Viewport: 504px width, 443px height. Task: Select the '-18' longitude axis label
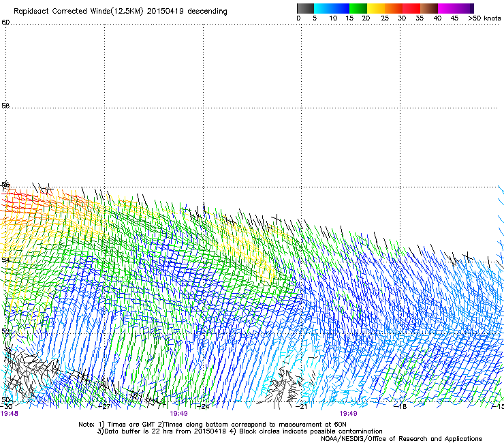(x=400, y=406)
